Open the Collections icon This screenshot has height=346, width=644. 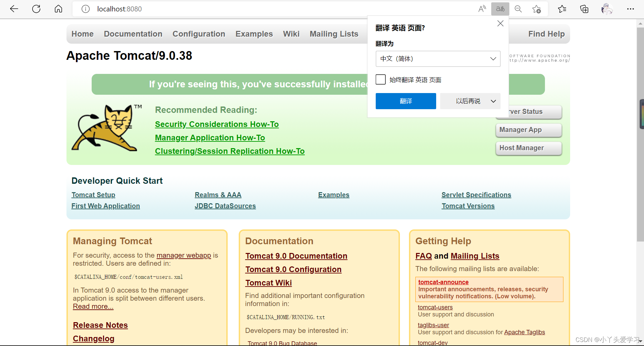(584, 9)
